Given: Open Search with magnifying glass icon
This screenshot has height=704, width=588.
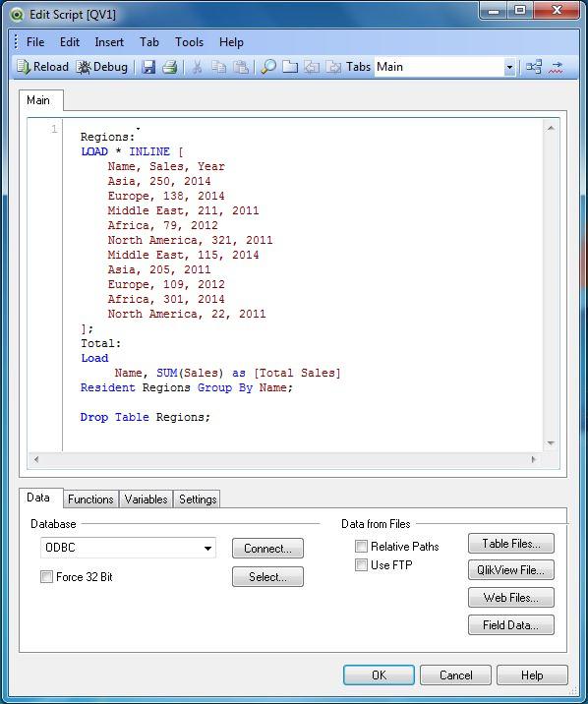Looking at the screenshot, I should click(x=268, y=67).
